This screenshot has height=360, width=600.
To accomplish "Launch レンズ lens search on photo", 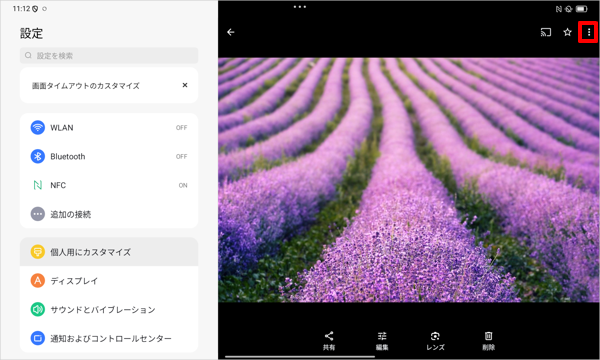I will click(x=435, y=341).
